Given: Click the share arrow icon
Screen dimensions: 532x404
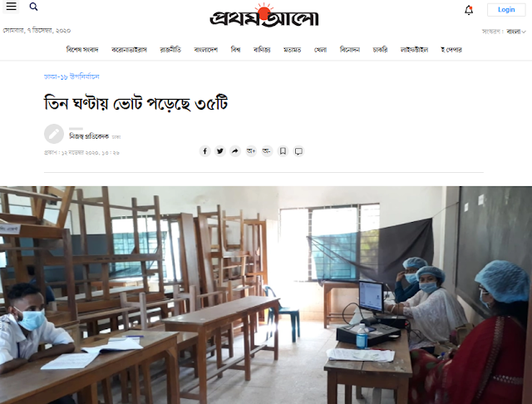Looking at the screenshot, I should 235,151.
